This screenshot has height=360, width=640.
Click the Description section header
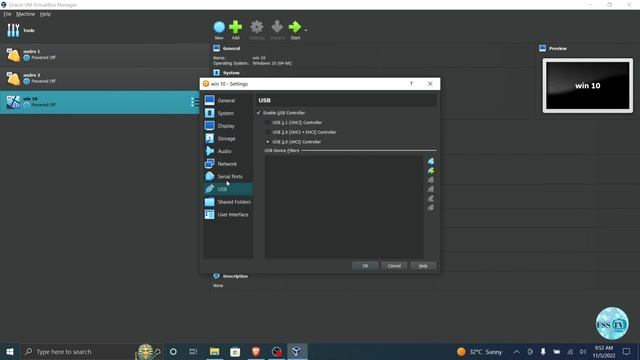pos(235,276)
